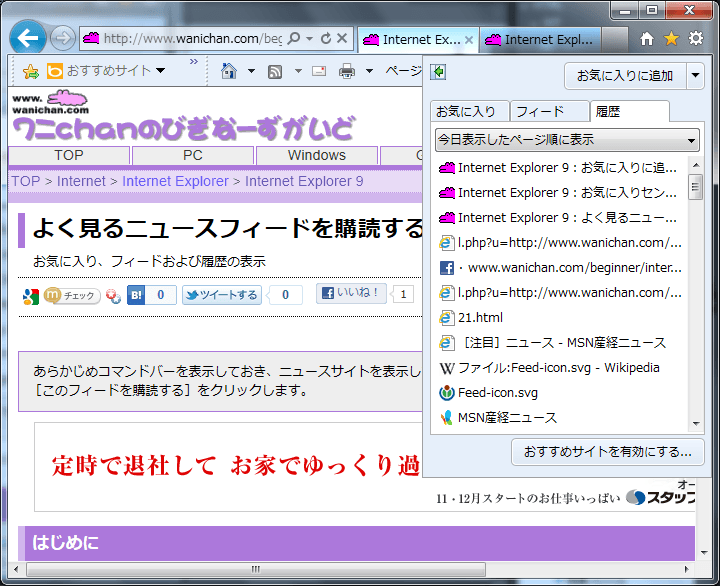Click the RSS feed icon in command bar

click(x=275, y=72)
